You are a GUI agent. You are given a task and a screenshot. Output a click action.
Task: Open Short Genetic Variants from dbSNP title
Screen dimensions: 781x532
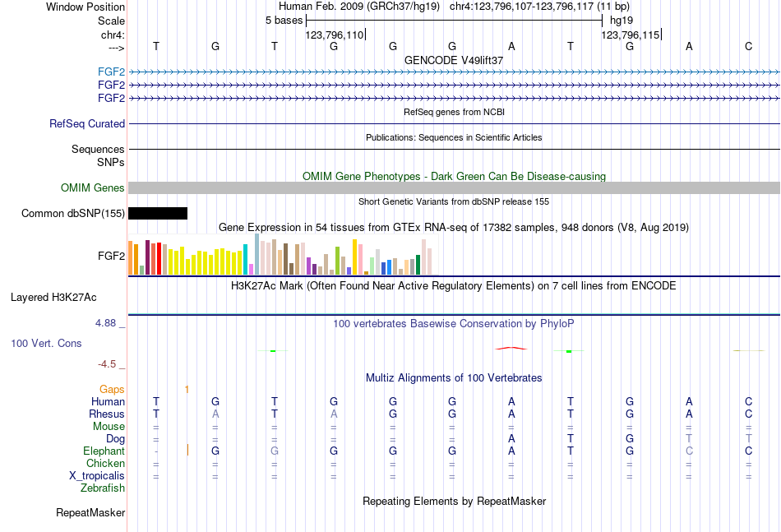click(x=454, y=201)
